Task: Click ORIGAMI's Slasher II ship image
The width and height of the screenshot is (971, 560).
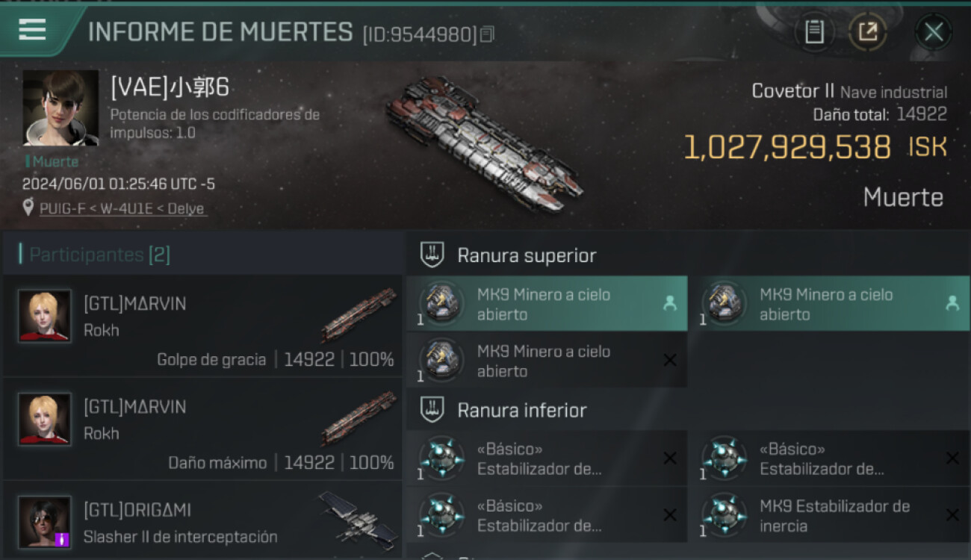Action: [x=358, y=520]
